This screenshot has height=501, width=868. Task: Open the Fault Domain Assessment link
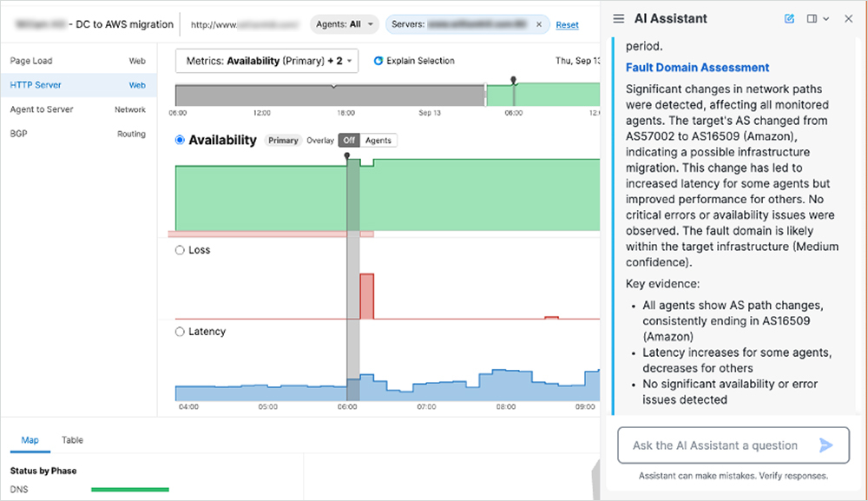point(697,67)
